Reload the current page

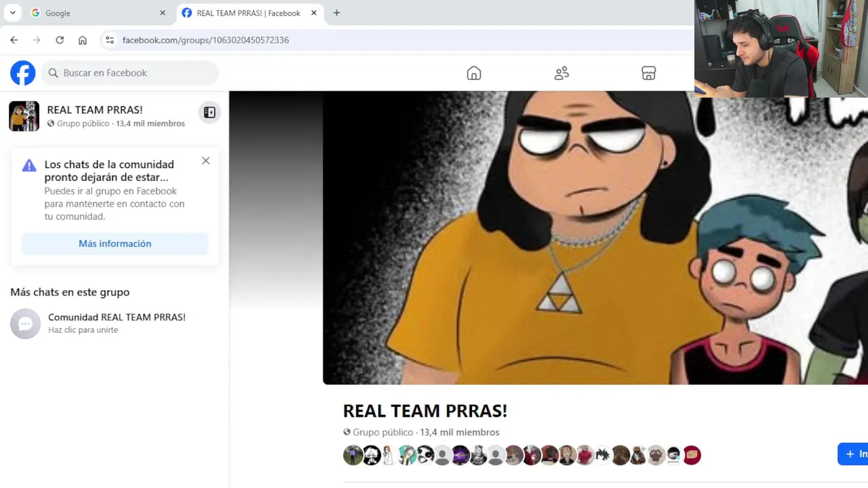(x=60, y=40)
